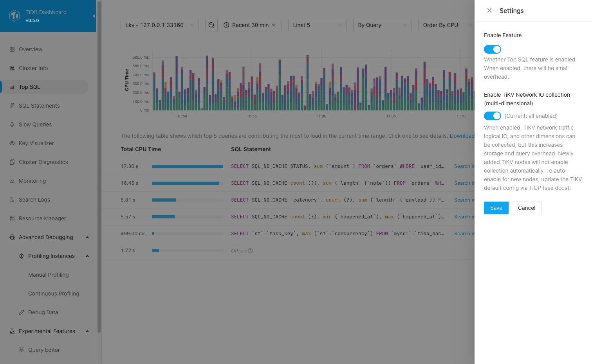Screen dimensions: 592x364
Task: Click the Save button in Settings
Action: [496, 208]
